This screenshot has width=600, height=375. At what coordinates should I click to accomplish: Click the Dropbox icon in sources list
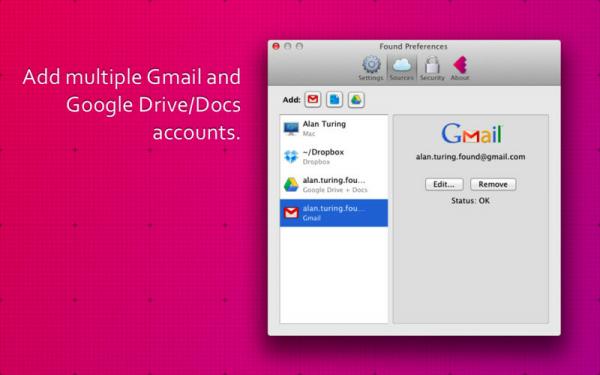(x=291, y=157)
